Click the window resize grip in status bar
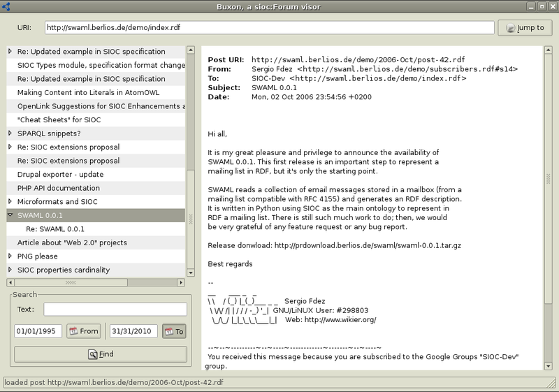The image size is (559, 392). [551, 384]
